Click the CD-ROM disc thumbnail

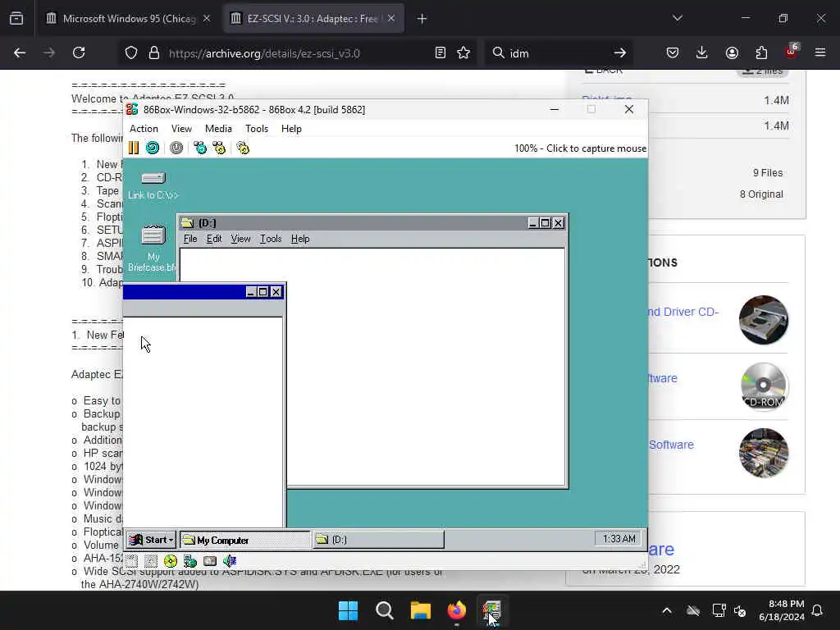(764, 386)
